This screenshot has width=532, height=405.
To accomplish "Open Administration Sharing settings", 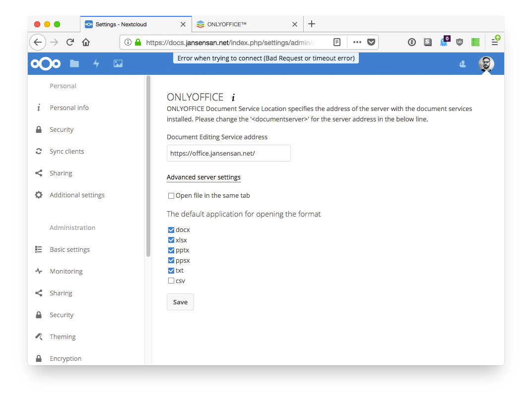I will tap(61, 293).
